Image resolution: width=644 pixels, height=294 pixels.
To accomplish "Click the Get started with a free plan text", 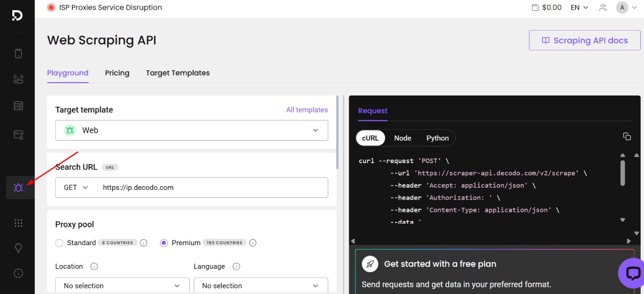I will tap(440, 264).
